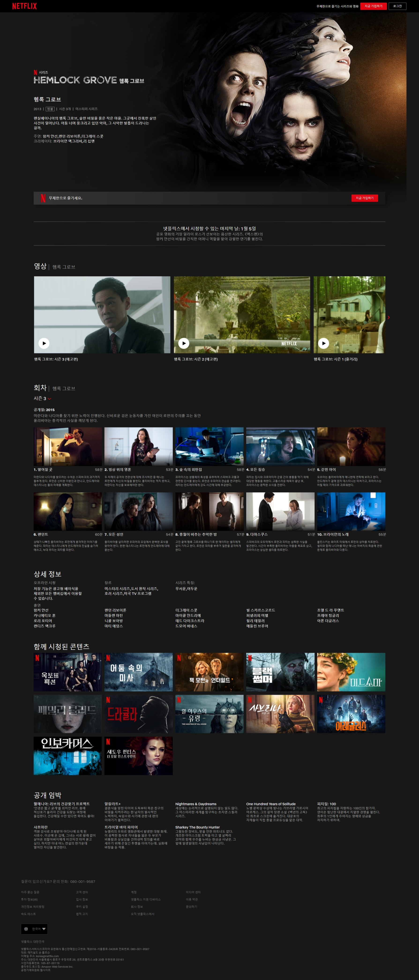The image size is (419, 980).
Task: Open upcoming title Sharkey The Bounty Hunter
Action: pos(197,827)
